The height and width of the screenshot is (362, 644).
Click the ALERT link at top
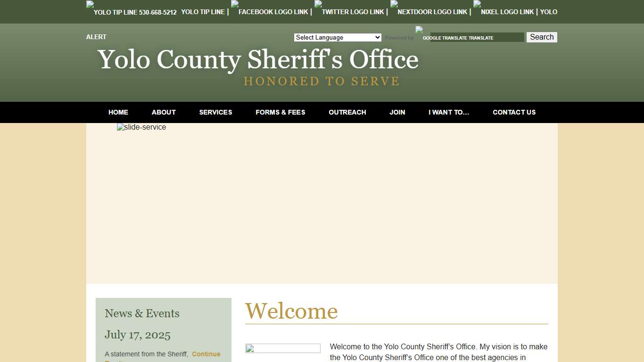tap(96, 37)
